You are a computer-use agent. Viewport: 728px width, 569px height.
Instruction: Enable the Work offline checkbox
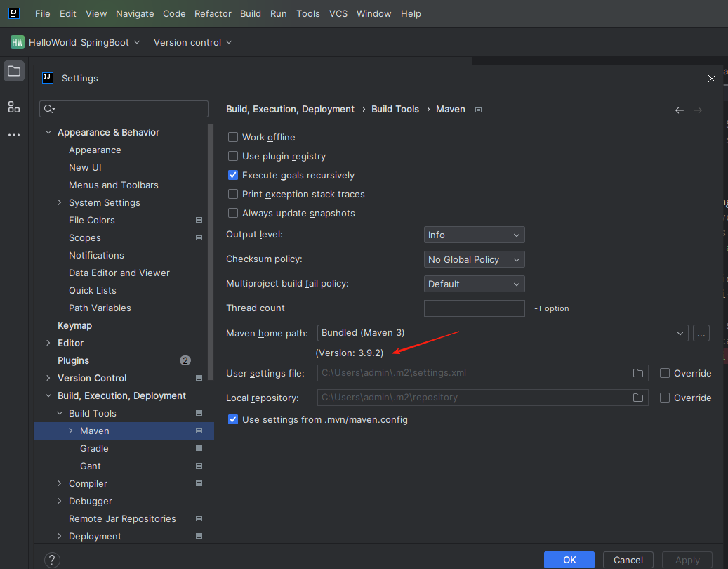click(233, 137)
